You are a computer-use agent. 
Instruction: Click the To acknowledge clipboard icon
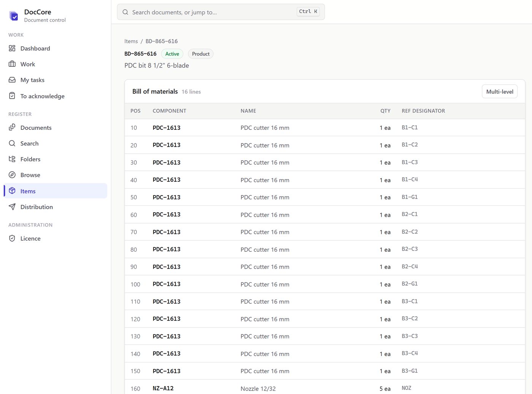[x=12, y=96]
